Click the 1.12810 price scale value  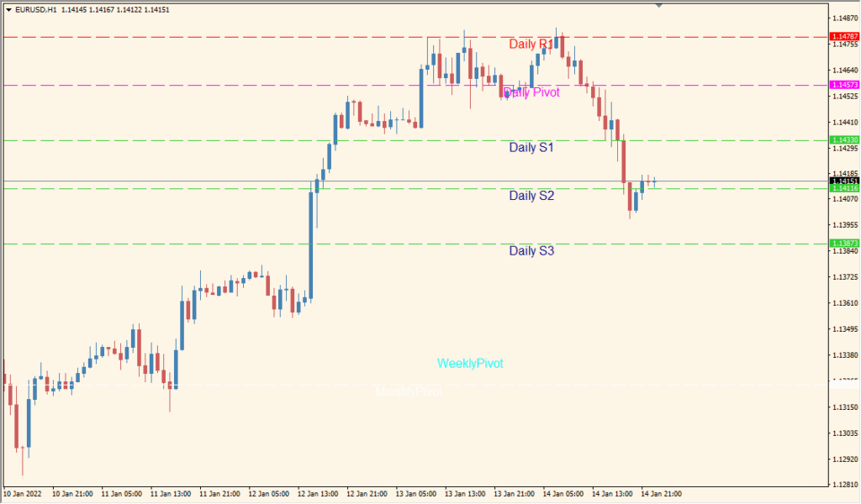(845, 485)
